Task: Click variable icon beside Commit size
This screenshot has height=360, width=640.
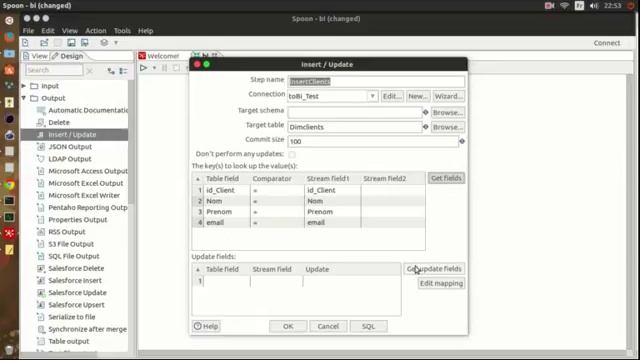Action: 462,141
